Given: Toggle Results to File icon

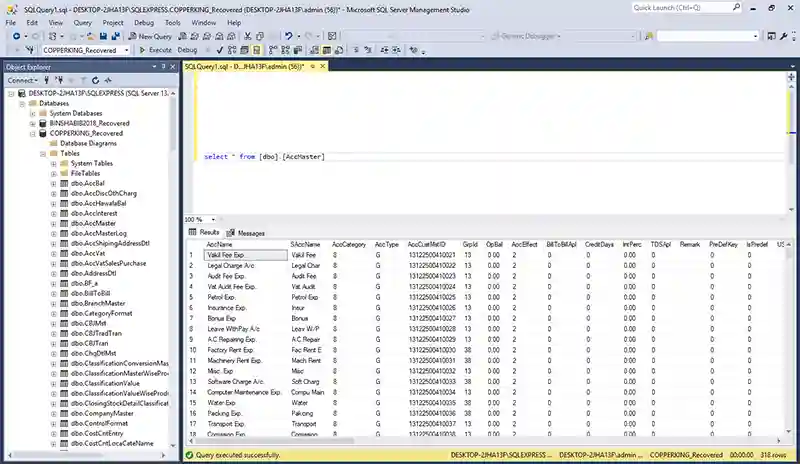Looking at the screenshot, I should click(x=339, y=50).
